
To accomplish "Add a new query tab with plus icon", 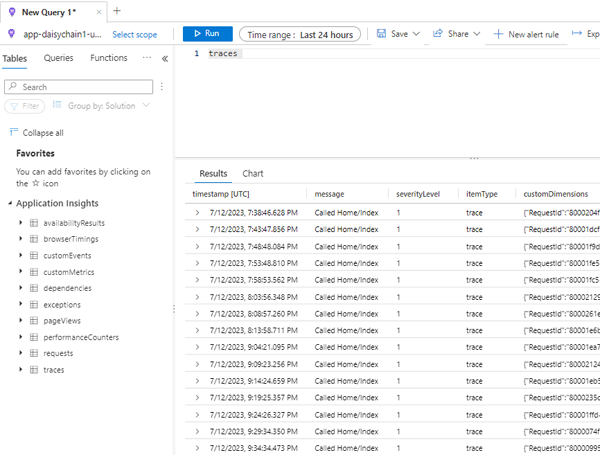I will click(x=116, y=11).
